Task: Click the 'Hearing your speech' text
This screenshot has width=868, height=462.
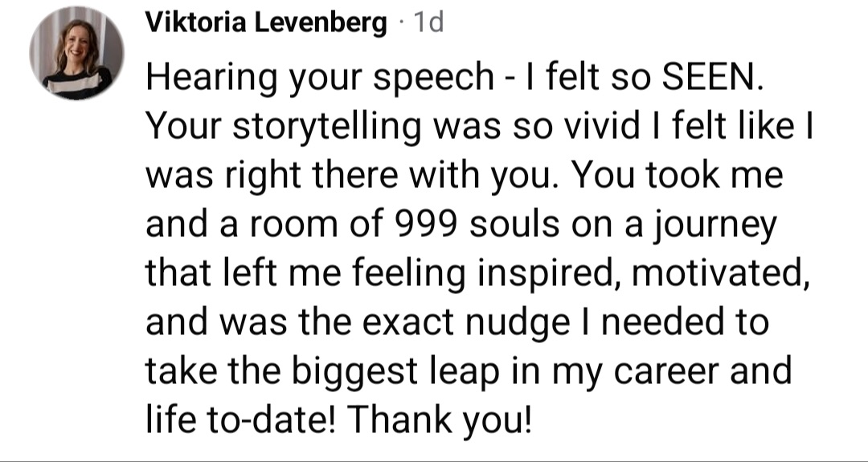Action: pos(319,79)
